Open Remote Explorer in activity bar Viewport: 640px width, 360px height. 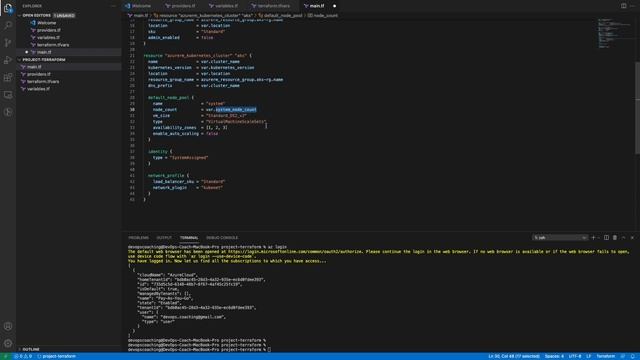pos(8,95)
